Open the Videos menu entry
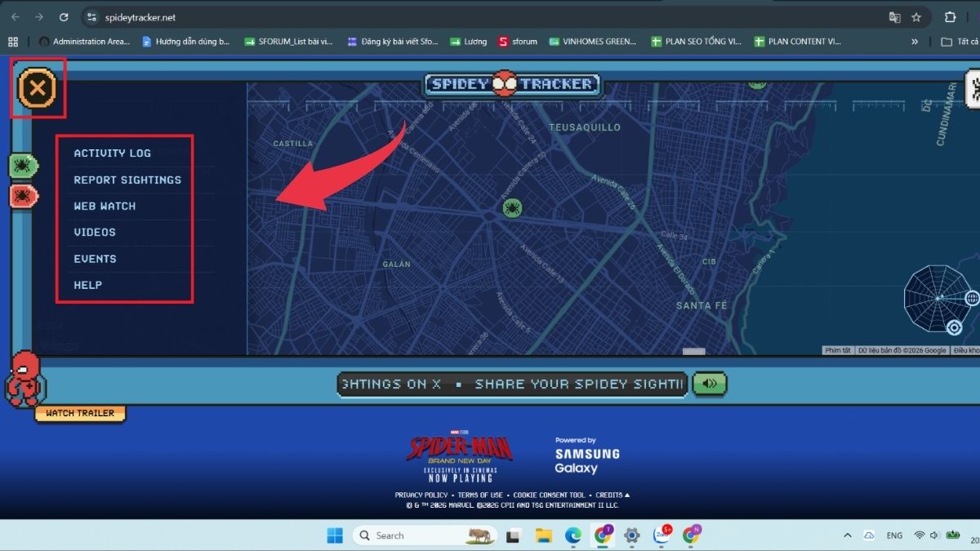This screenshot has height=551, width=980. pos(95,232)
